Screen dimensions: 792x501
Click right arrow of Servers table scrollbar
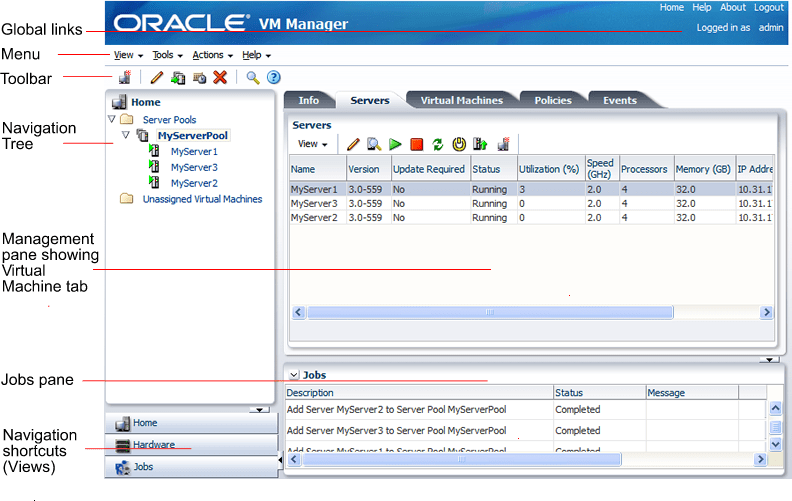(766, 312)
